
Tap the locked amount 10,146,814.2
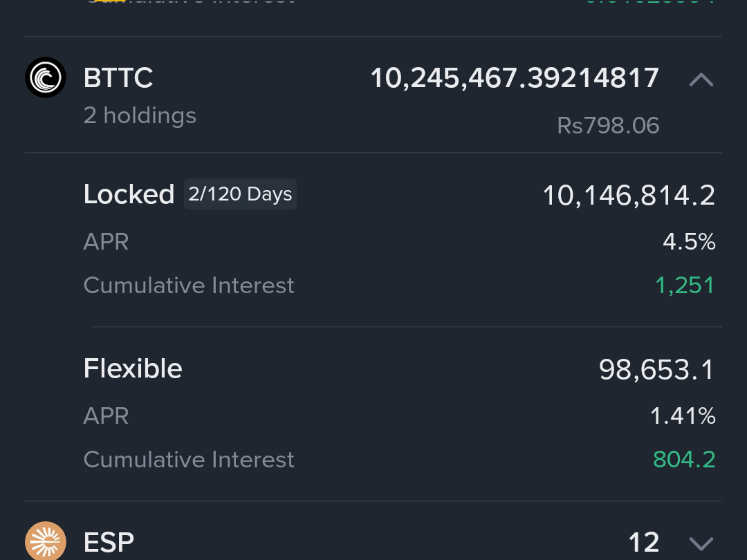(629, 195)
